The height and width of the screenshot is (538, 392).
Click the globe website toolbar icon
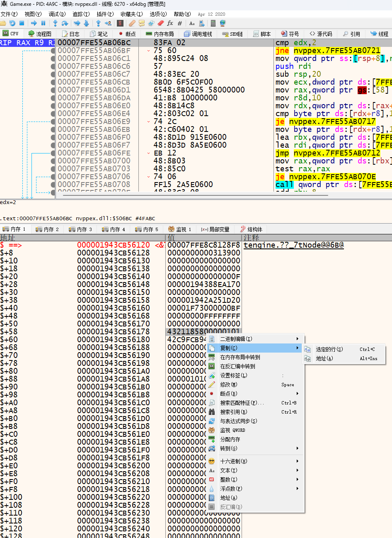[223, 23]
